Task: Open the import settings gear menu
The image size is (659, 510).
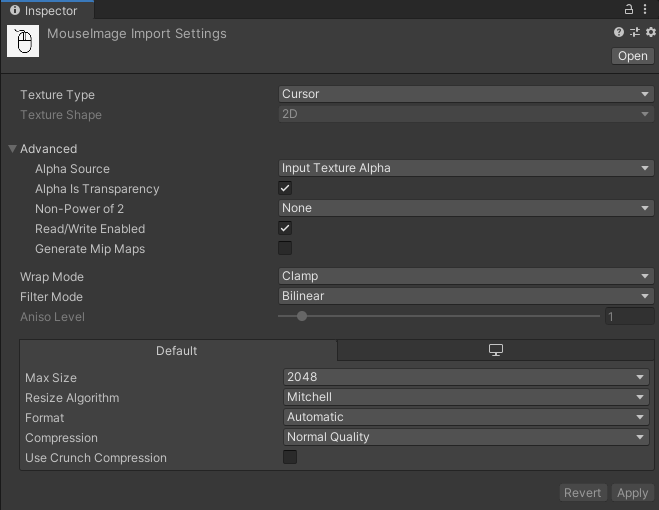Action: 650,33
